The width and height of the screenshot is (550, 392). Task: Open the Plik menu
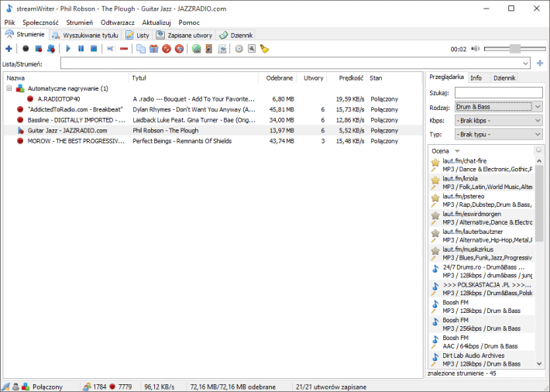9,22
